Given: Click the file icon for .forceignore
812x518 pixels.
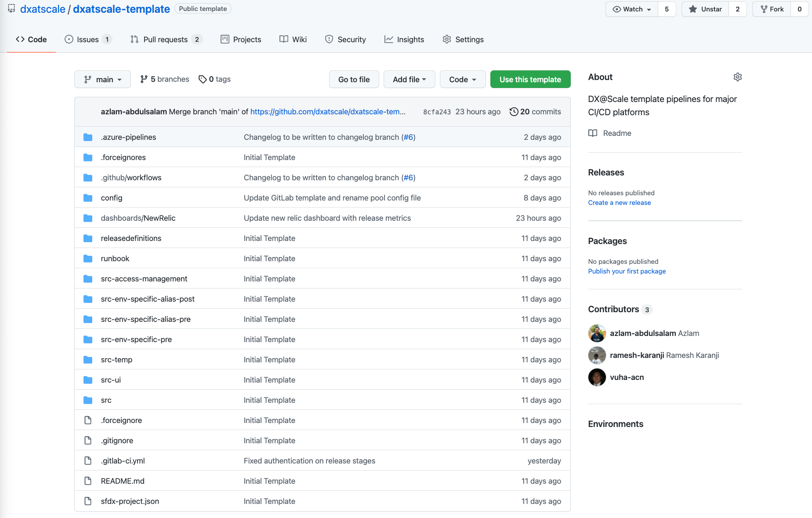Looking at the screenshot, I should (x=88, y=420).
